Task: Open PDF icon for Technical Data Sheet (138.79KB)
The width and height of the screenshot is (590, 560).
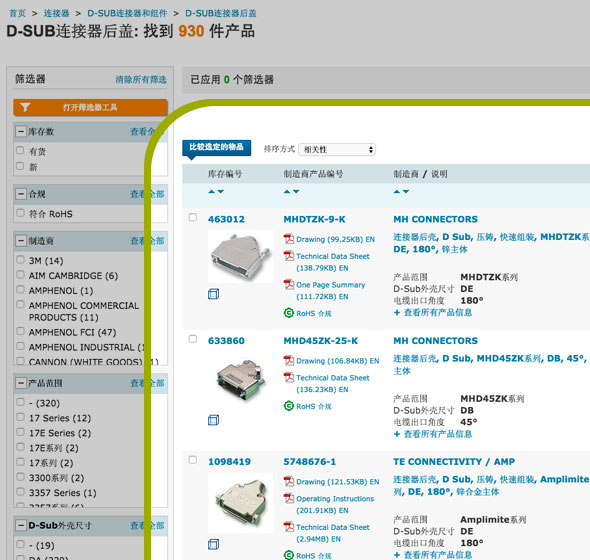Action: 289,256
